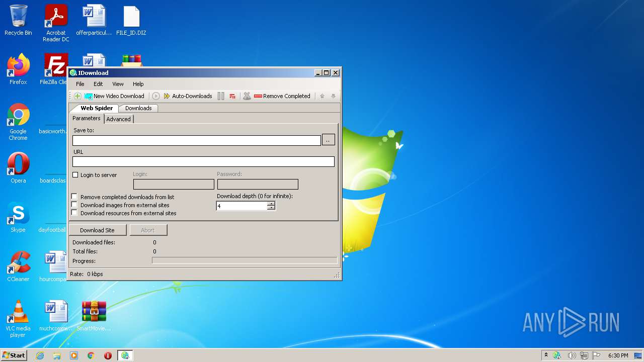Click Remove Completed toolbar button

pyautogui.click(x=282, y=96)
